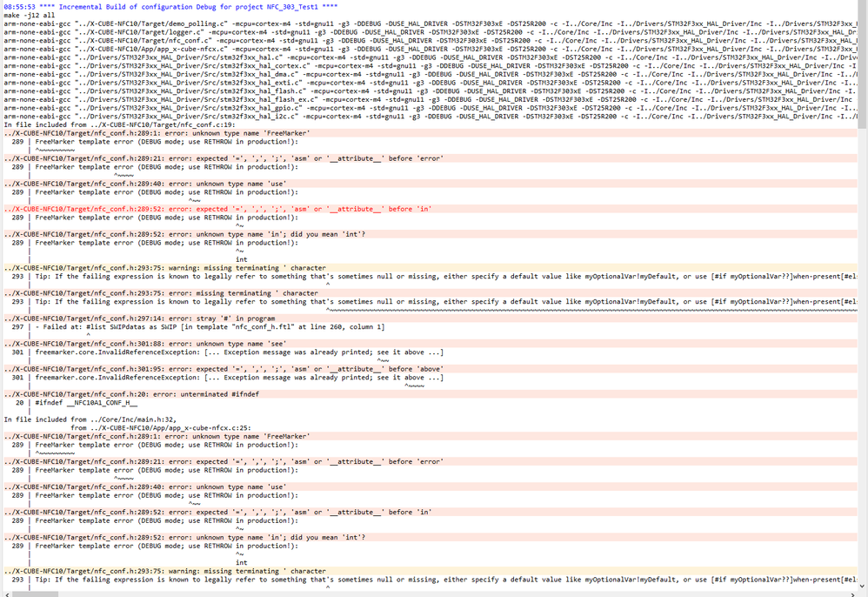Click the '#ifndef __NFC10A1_CONF_H__' source line
This screenshot has width=868, height=597.
click(86, 403)
